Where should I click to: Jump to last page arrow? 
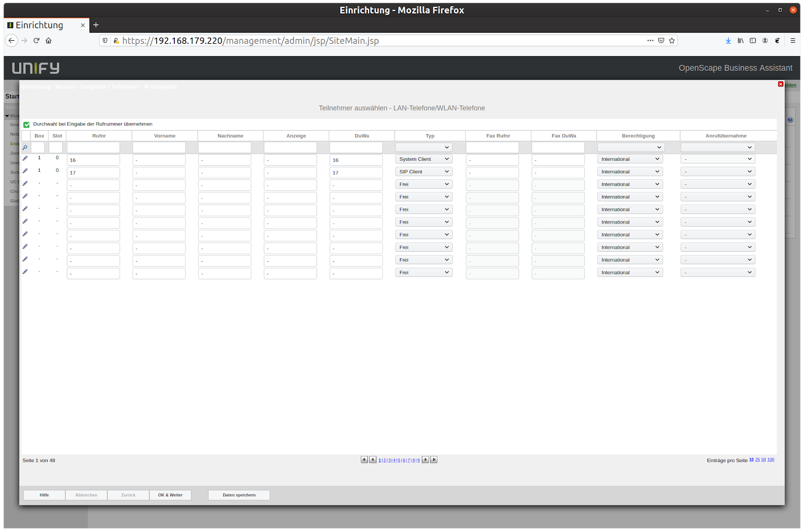pyautogui.click(x=434, y=460)
